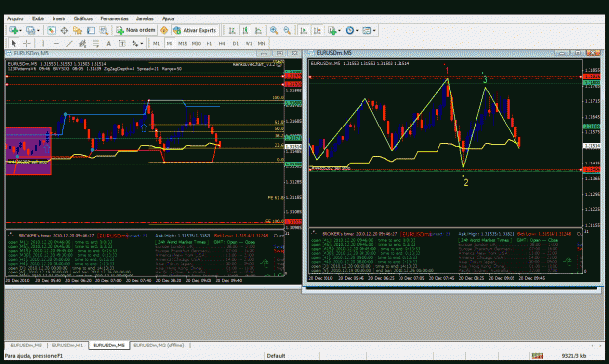Click the Default profile status bar entry

[x=276, y=356]
